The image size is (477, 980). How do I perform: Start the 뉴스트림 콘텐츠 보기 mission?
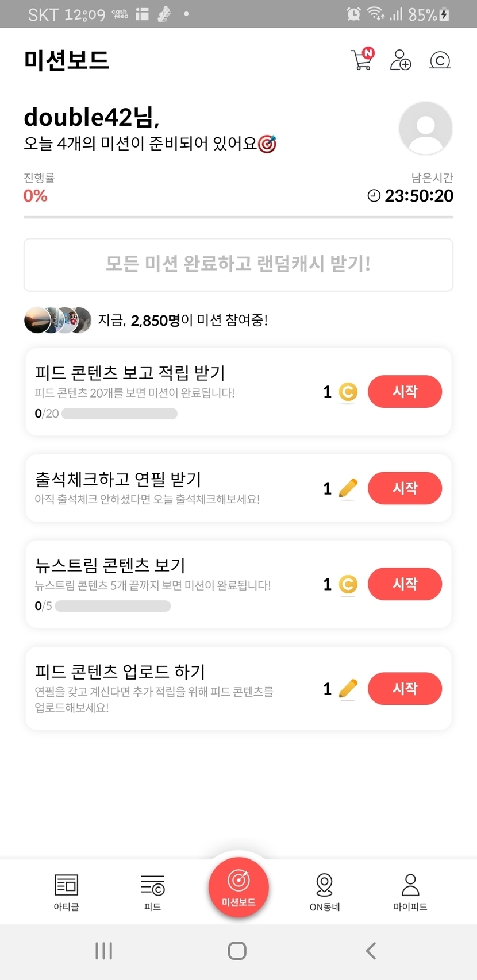point(405,584)
